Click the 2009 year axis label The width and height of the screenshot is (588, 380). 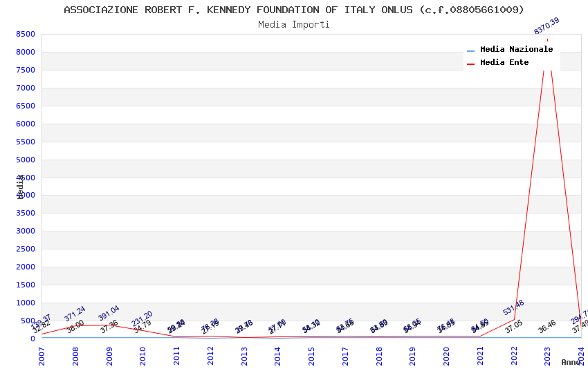click(109, 356)
